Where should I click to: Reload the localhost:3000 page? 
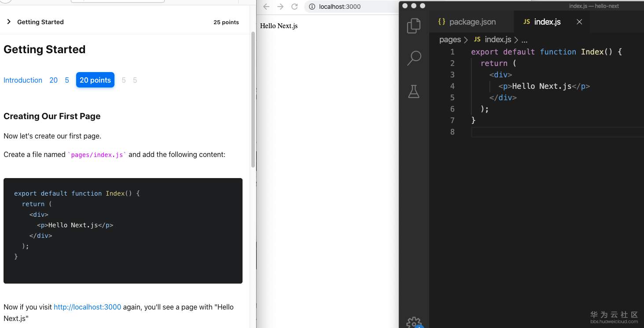click(x=294, y=7)
